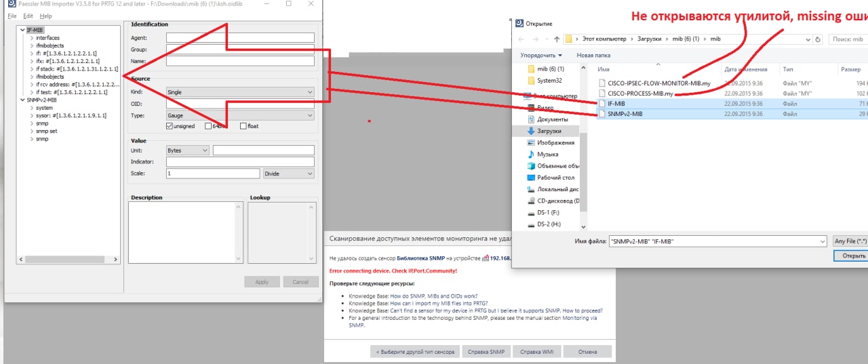This screenshot has width=868, height=364.
Task: Click Paessler MIB Importer title bar icon
Action: [12, 4]
